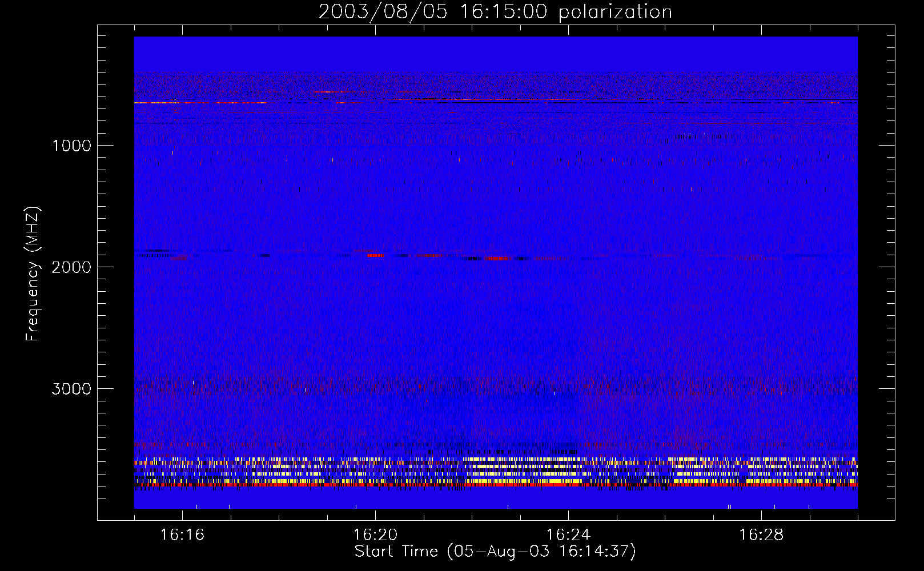Click the "Start Time (05-Aug-03 16:14:37)" label

pyautogui.click(x=495, y=552)
